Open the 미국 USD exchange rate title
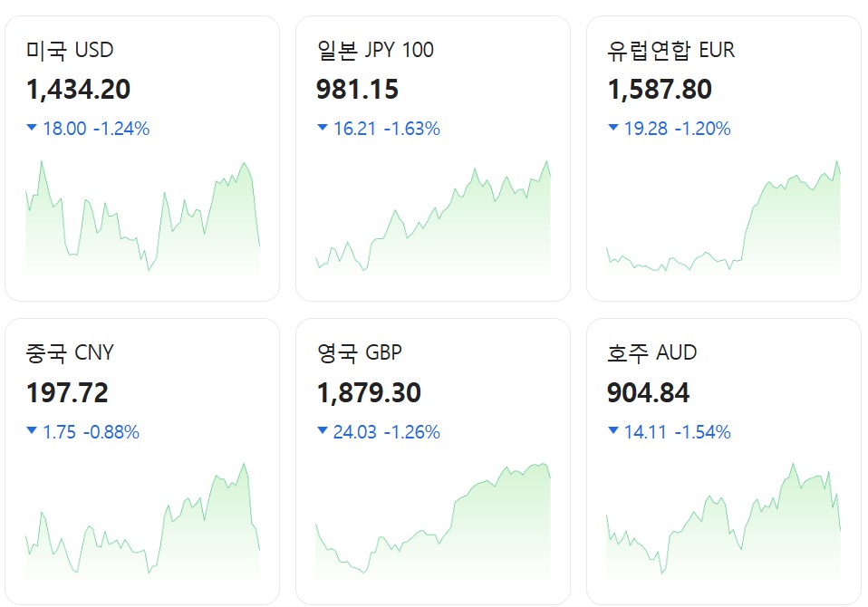 click(70, 50)
